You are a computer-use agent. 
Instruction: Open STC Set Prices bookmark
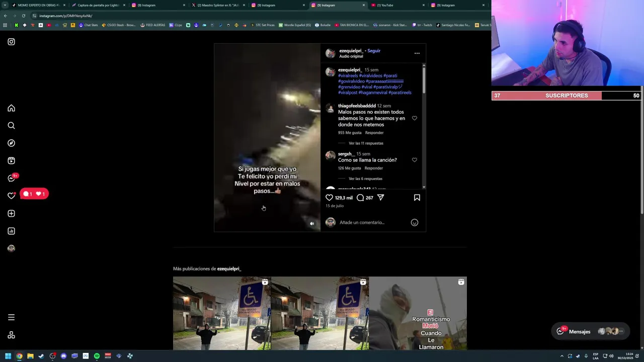263,25
